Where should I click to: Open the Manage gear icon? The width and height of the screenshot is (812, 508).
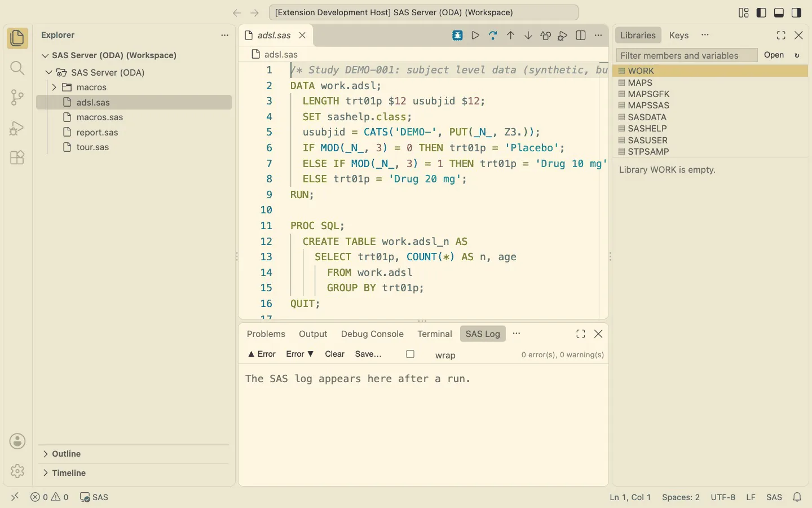point(17,471)
